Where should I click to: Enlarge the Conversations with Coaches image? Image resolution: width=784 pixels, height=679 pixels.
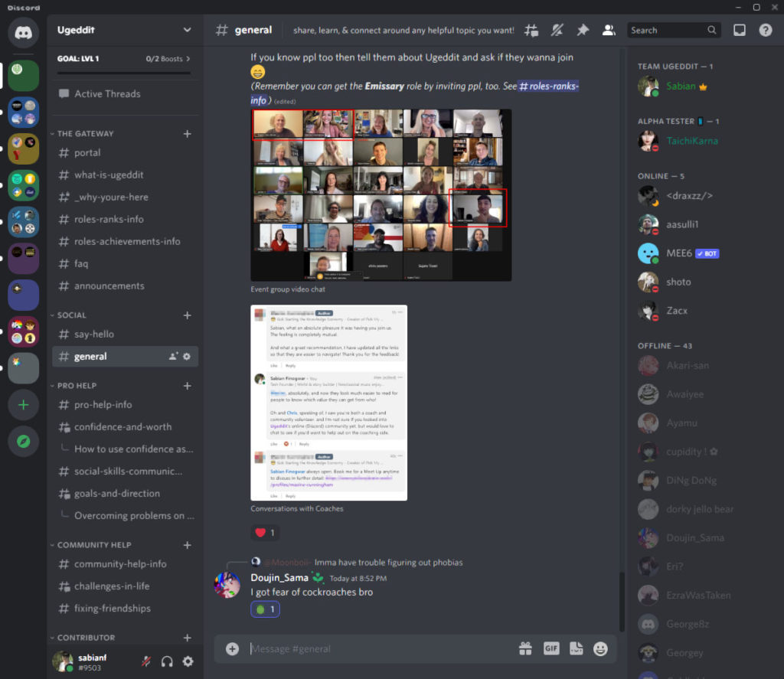tap(329, 403)
